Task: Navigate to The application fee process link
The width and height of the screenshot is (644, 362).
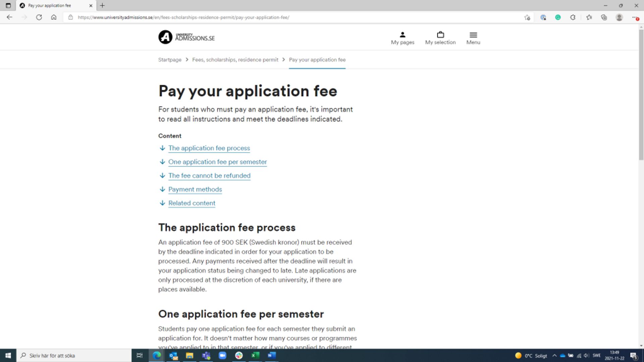Action: tap(209, 148)
